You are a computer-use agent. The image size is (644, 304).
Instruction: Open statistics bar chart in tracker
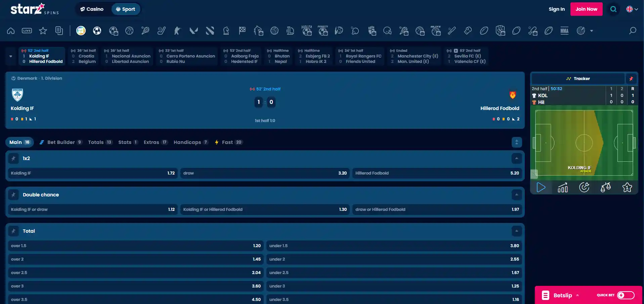pos(563,187)
